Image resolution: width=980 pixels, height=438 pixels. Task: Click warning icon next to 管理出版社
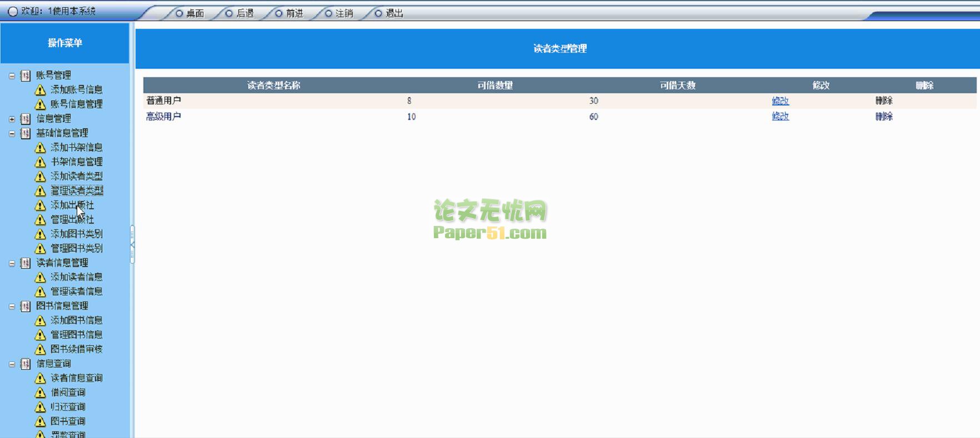coord(40,220)
